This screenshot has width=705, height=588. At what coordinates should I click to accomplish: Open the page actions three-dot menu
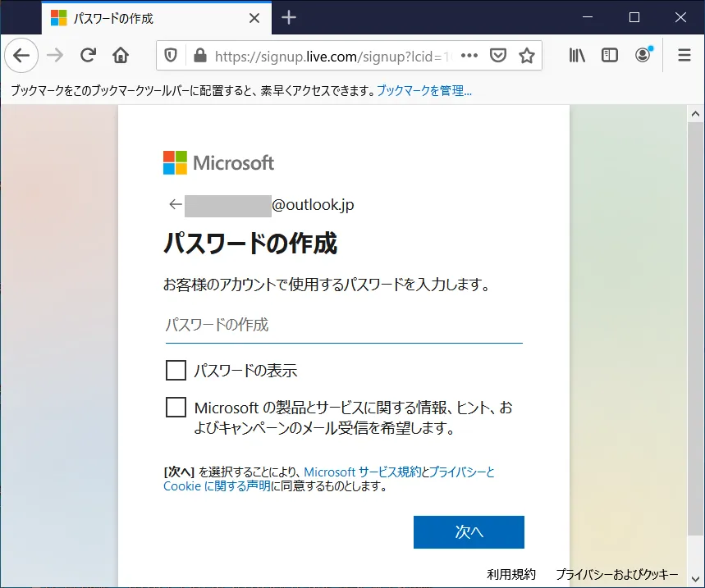click(x=469, y=56)
